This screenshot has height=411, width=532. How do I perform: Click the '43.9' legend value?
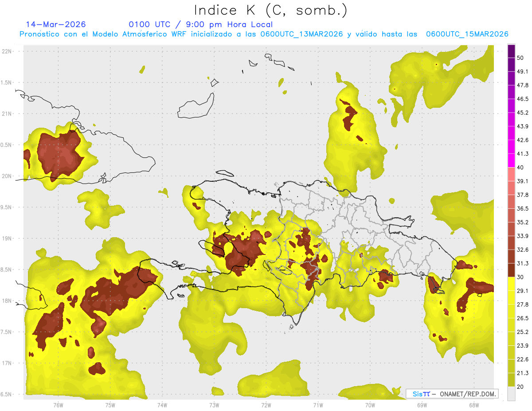522,126
